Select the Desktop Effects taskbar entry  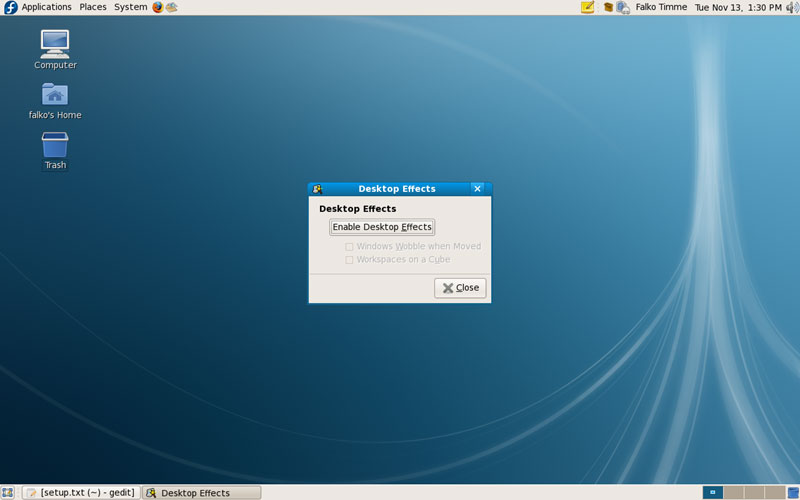click(x=202, y=492)
